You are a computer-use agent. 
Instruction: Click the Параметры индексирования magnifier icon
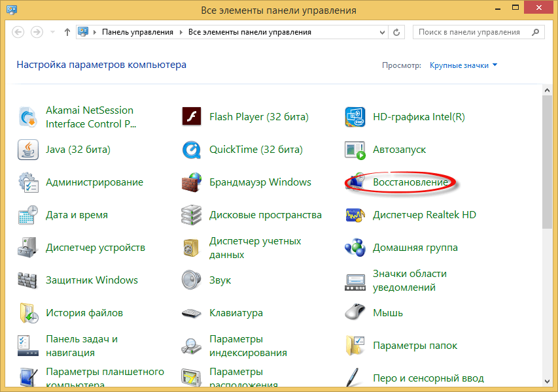[x=192, y=346]
